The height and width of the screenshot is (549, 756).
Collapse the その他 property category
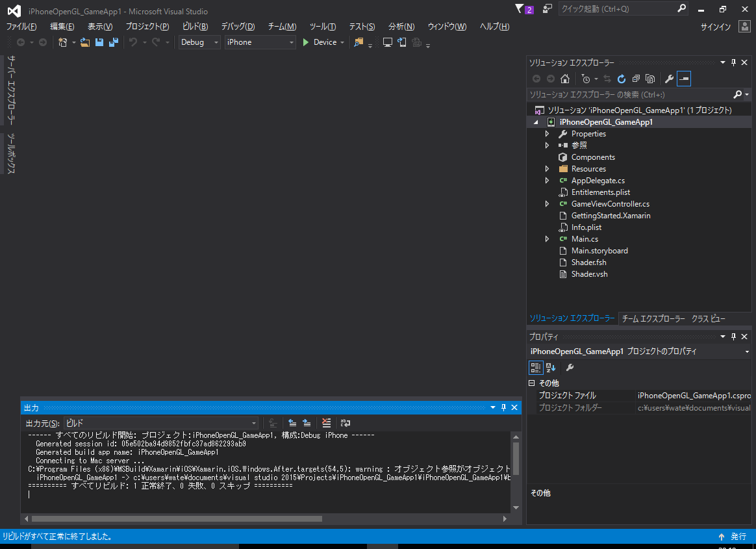(532, 383)
